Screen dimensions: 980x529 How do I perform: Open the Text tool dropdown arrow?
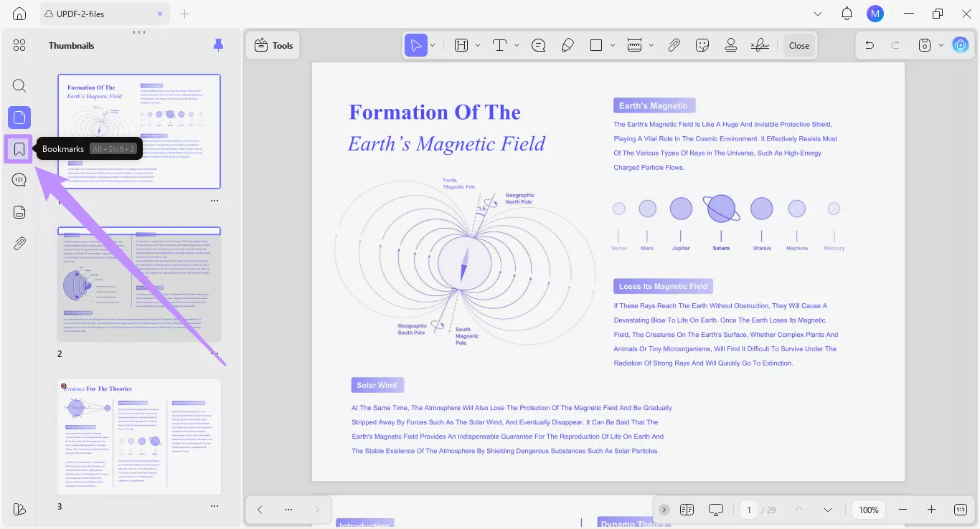(x=517, y=45)
